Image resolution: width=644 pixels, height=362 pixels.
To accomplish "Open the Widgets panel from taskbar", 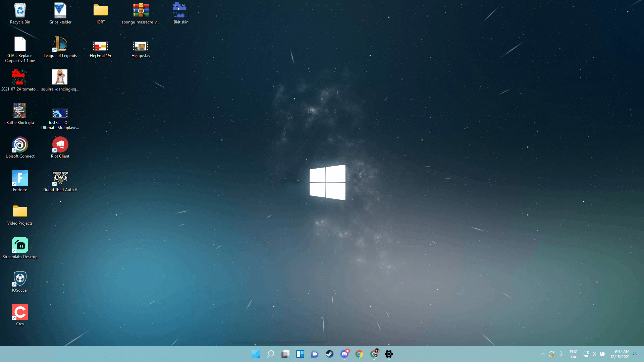I will coord(300,354).
